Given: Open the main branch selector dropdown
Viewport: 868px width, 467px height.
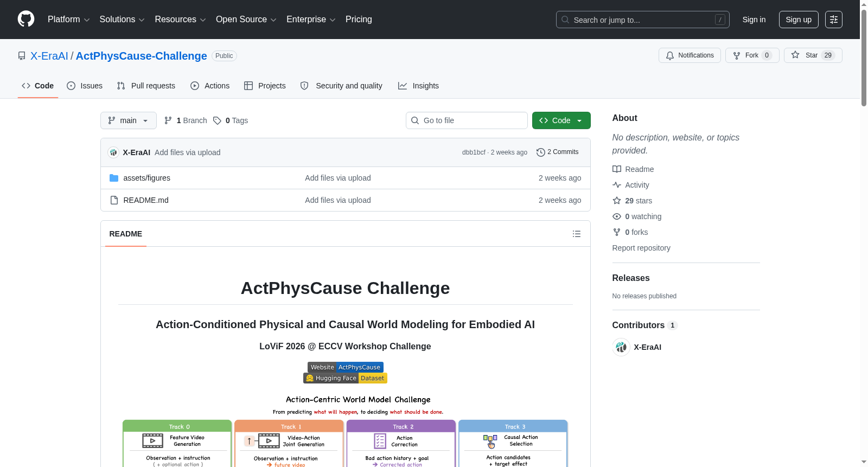Looking at the screenshot, I should (x=129, y=120).
